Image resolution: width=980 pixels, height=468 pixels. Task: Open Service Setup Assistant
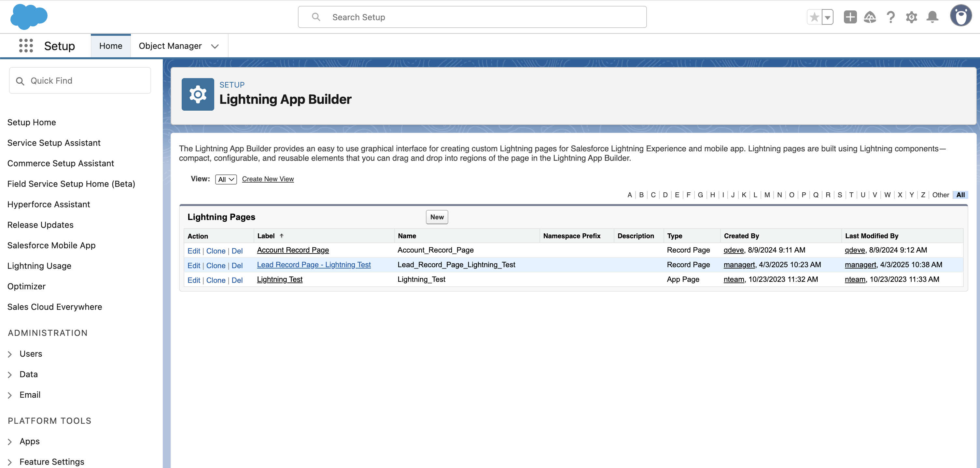(54, 143)
